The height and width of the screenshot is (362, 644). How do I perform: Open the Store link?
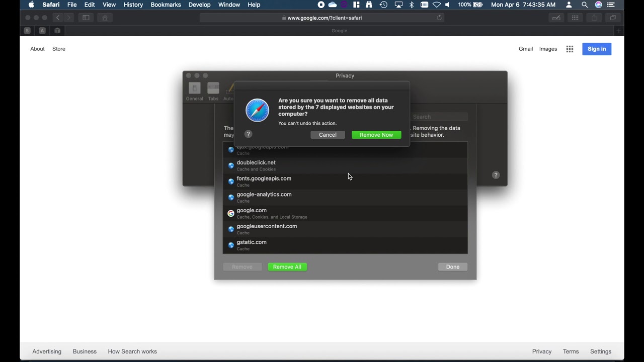point(59,49)
